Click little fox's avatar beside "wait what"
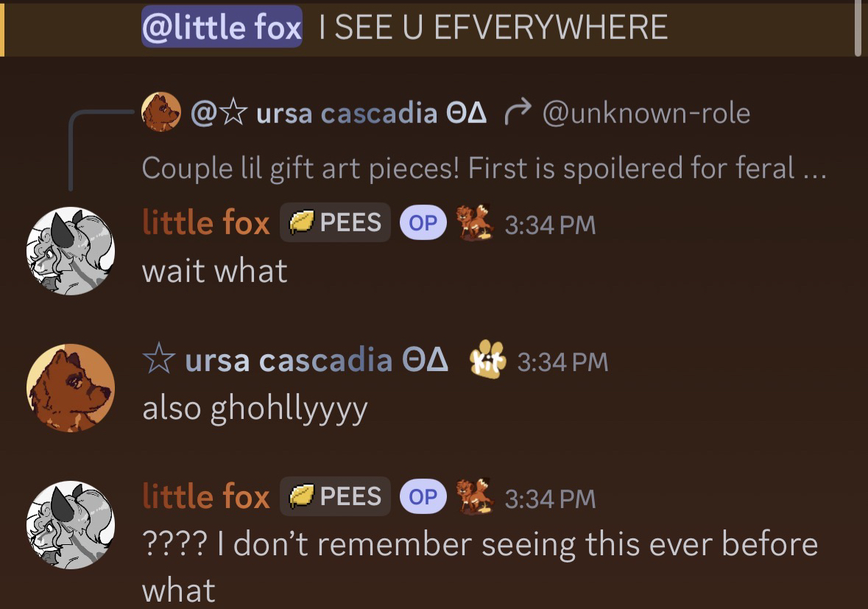The width and height of the screenshot is (868, 609). 71,251
